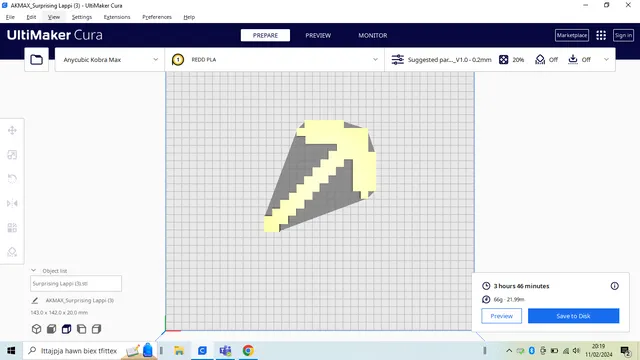Click the Marketplace button
640x360 pixels.
pyautogui.click(x=572, y=36)
